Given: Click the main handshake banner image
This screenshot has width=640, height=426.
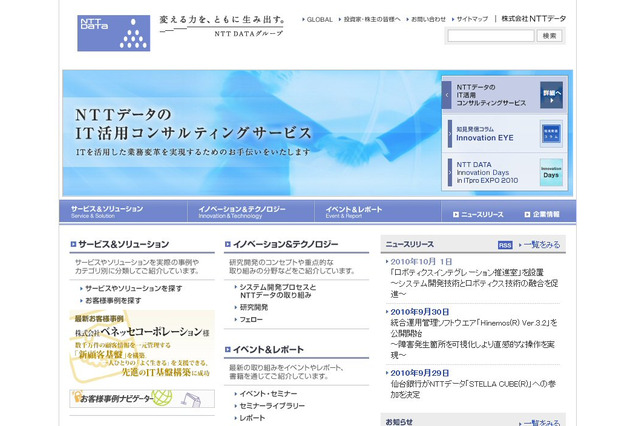Looking at the screenshot, I should click(252, 133).
